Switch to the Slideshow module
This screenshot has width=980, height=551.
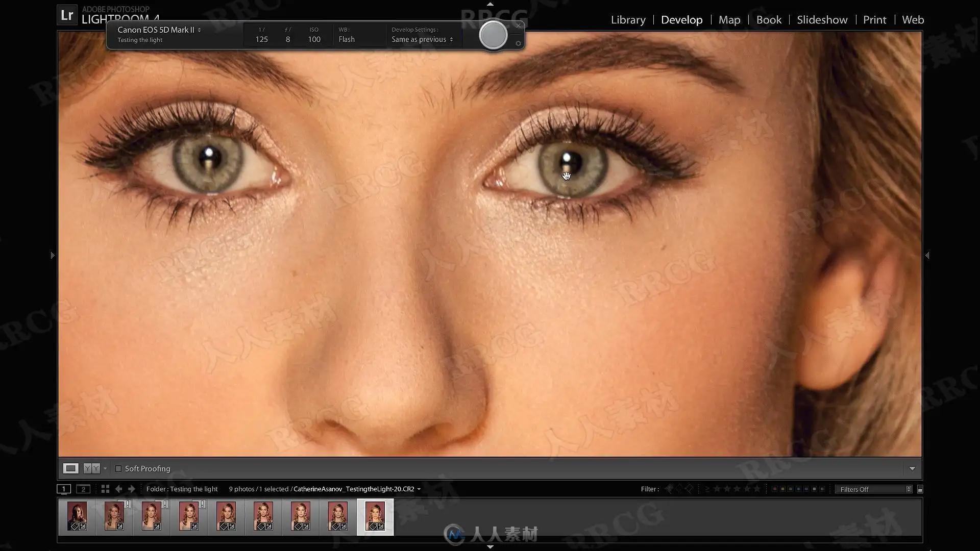(822, 20)
